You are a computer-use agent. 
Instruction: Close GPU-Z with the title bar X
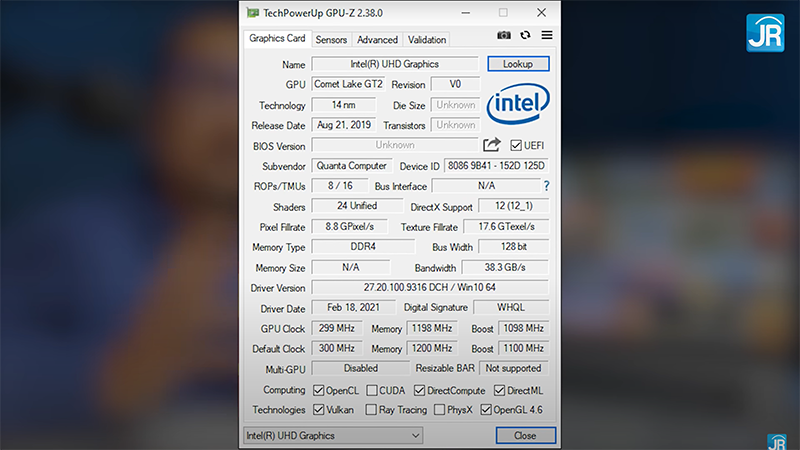pyautogui.click(x=541, y=13)
